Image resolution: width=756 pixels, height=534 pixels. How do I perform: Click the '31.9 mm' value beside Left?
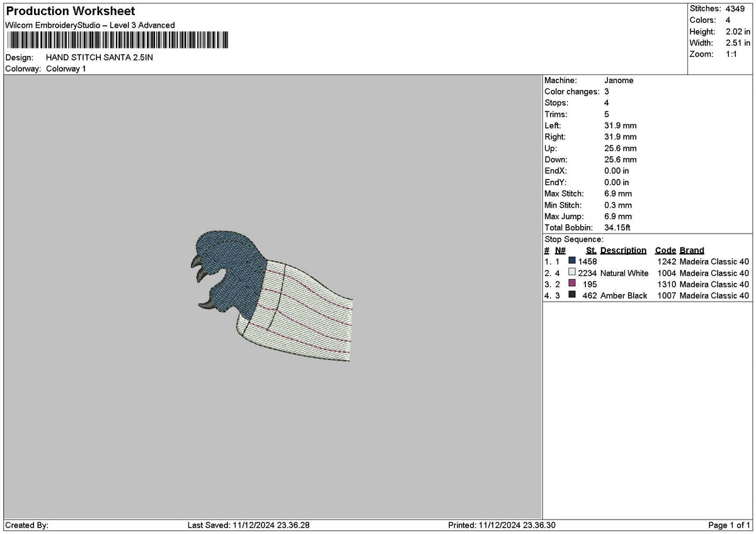[620, 125]
